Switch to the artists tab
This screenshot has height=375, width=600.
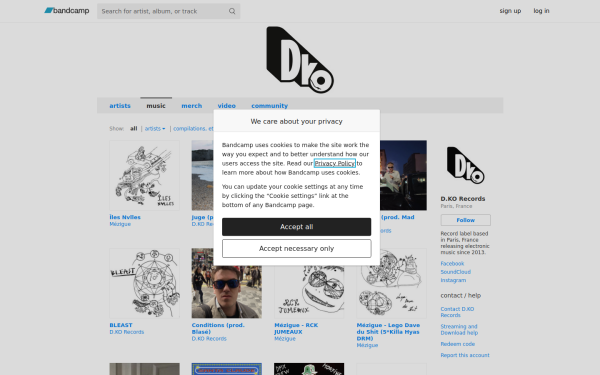120,106
